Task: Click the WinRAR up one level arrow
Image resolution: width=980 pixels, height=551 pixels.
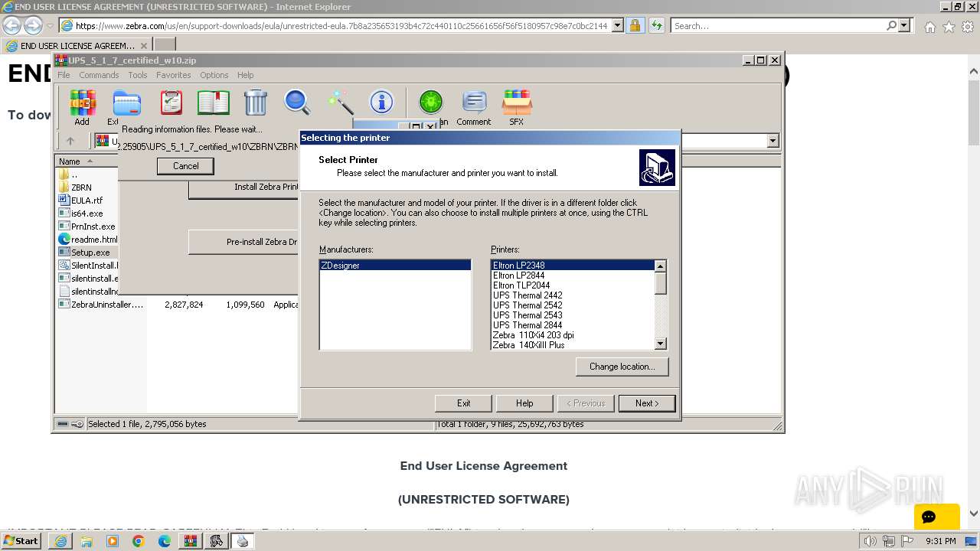Action: tap(70, 141)
